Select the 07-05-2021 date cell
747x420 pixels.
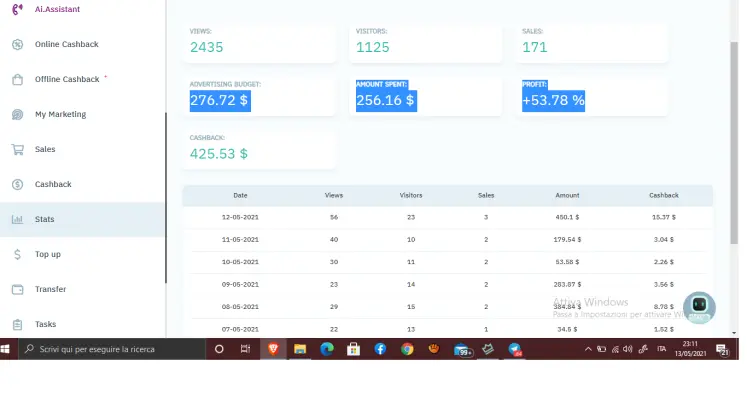(240, 329)
